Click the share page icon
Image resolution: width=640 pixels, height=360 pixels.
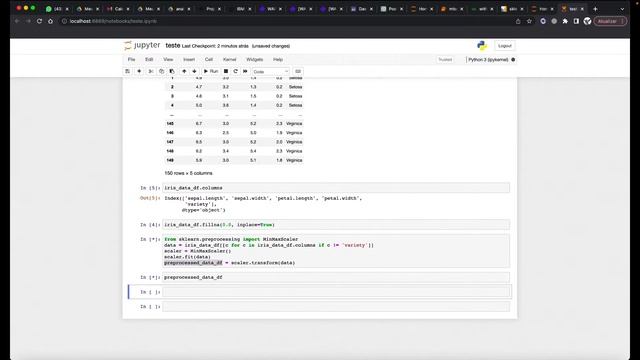[518, 21]
